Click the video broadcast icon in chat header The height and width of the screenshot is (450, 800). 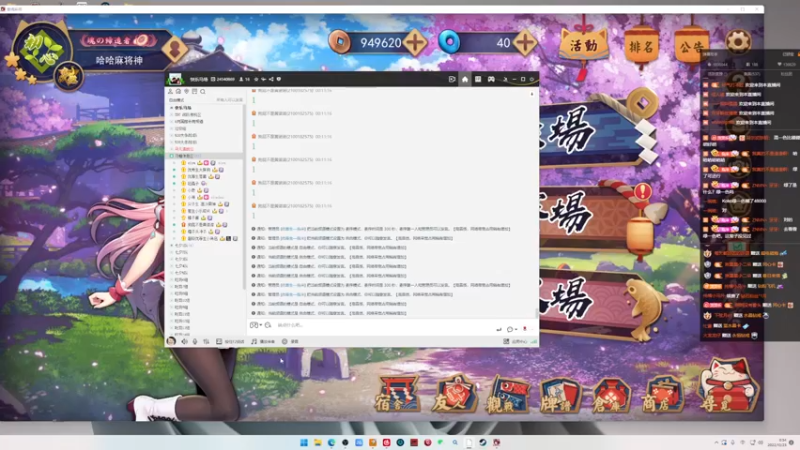pos(452,79)
